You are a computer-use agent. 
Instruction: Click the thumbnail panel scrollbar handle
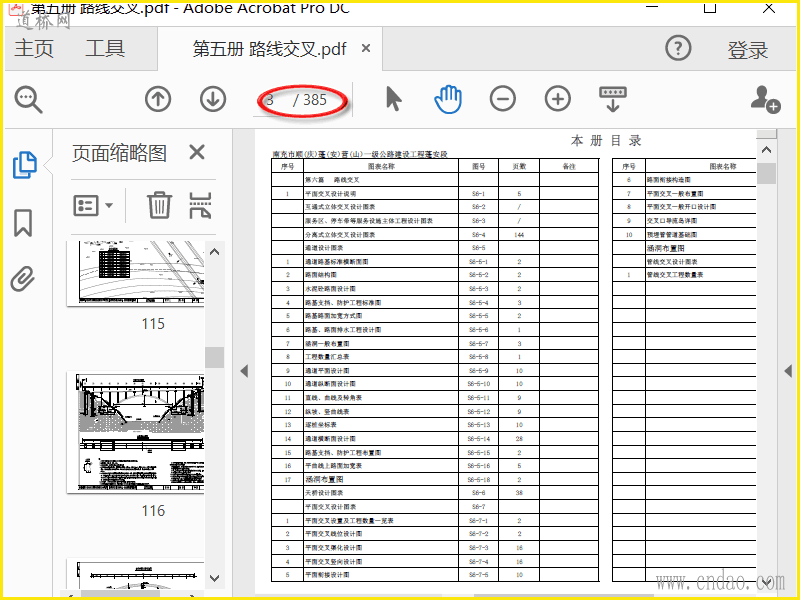[x=215, y=357]
